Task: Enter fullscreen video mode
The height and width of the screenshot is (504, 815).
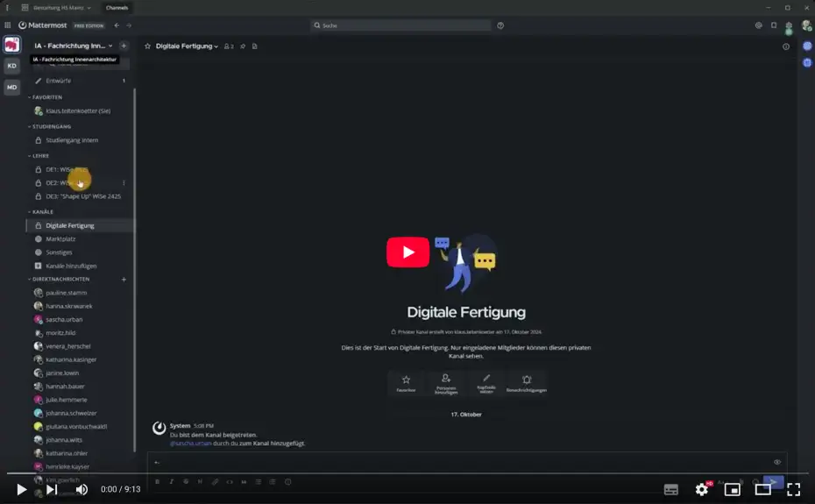Action: [x=793, y=489]
